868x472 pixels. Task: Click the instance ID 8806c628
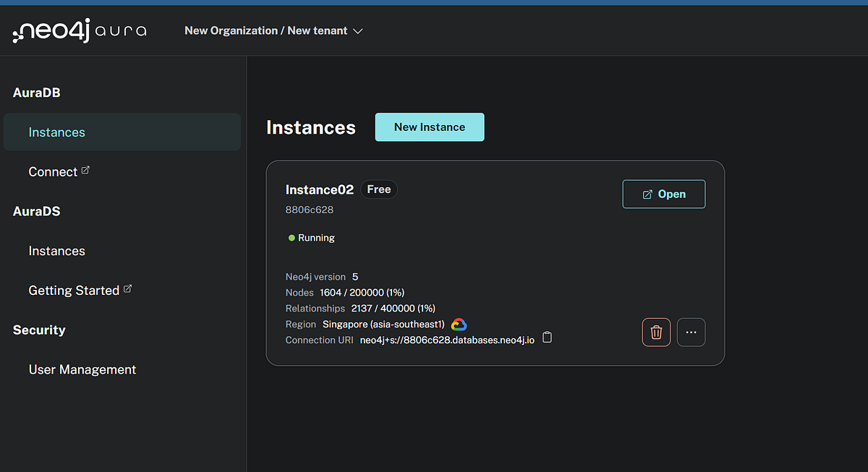pyautogui.click(x=310, y=209)
